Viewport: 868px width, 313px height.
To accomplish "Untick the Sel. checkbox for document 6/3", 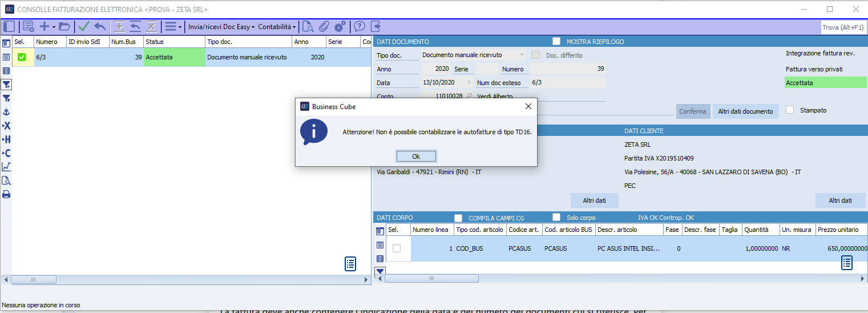I will (x=22, y=57).
